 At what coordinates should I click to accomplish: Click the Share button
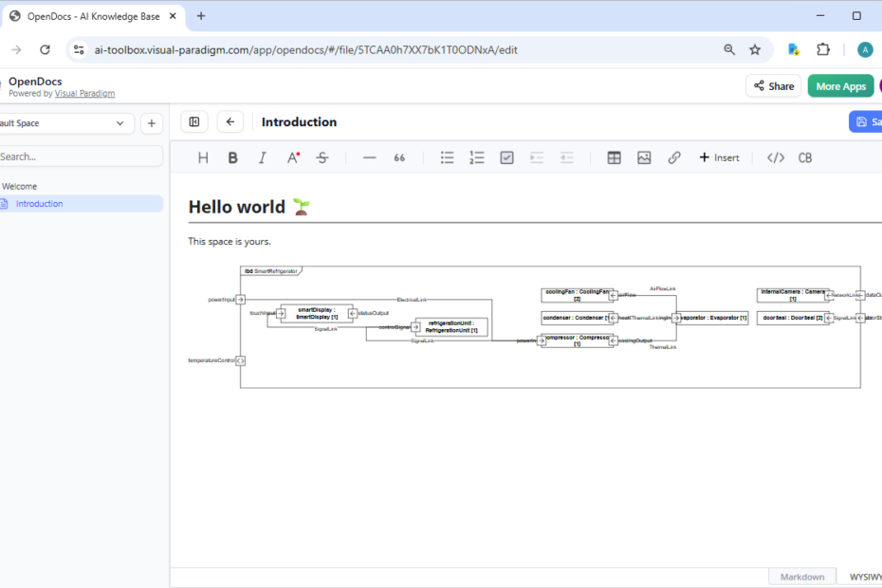click(x=773, y=85)
